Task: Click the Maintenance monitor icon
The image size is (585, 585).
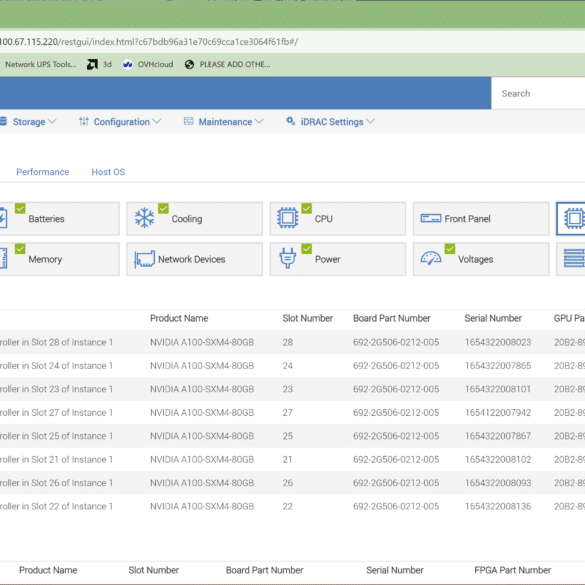Action: point(189,121)
